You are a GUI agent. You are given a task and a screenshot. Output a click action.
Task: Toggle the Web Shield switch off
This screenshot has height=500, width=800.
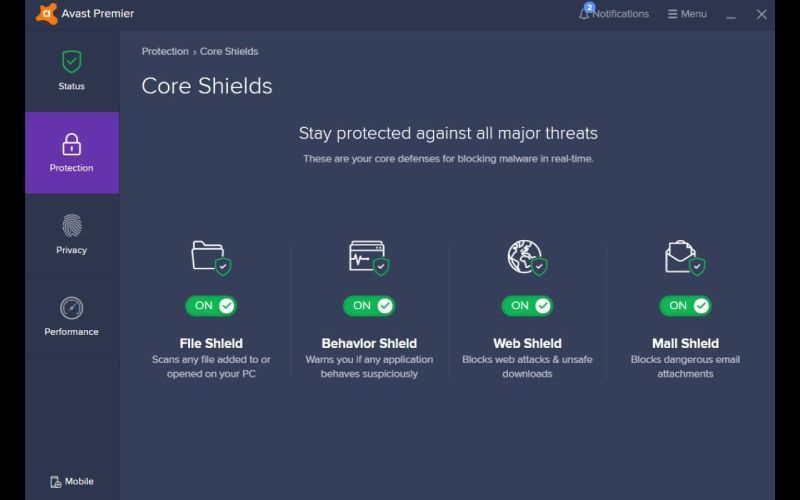[x=527, y=305]
